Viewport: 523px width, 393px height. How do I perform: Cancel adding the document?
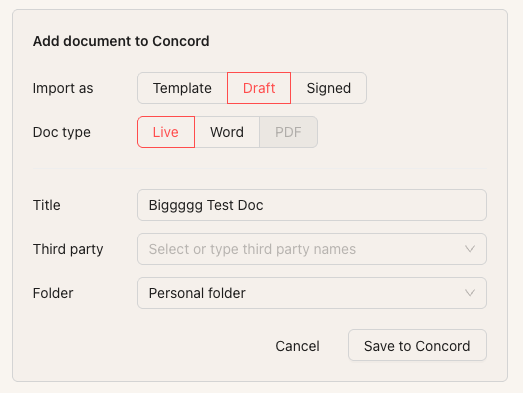pos(298,346)
